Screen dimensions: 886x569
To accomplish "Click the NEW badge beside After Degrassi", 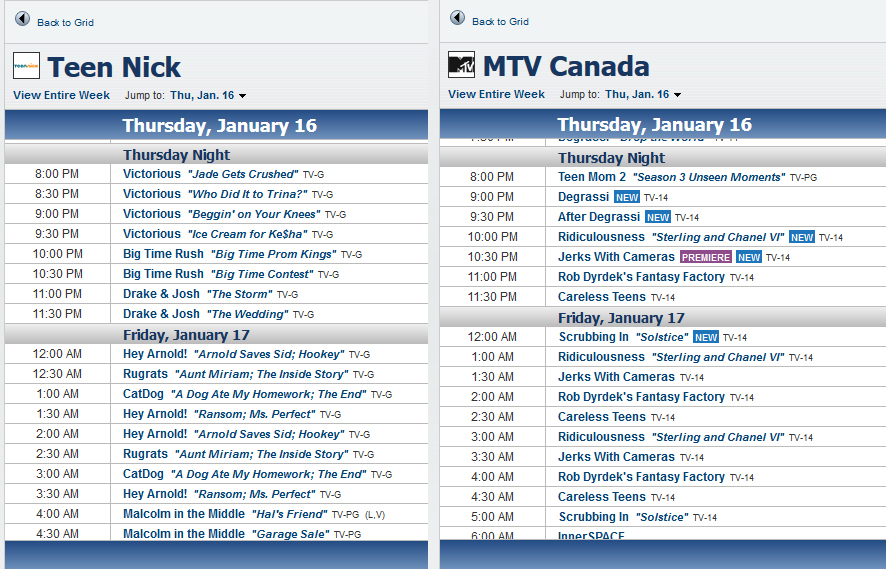I will point(657,217).
